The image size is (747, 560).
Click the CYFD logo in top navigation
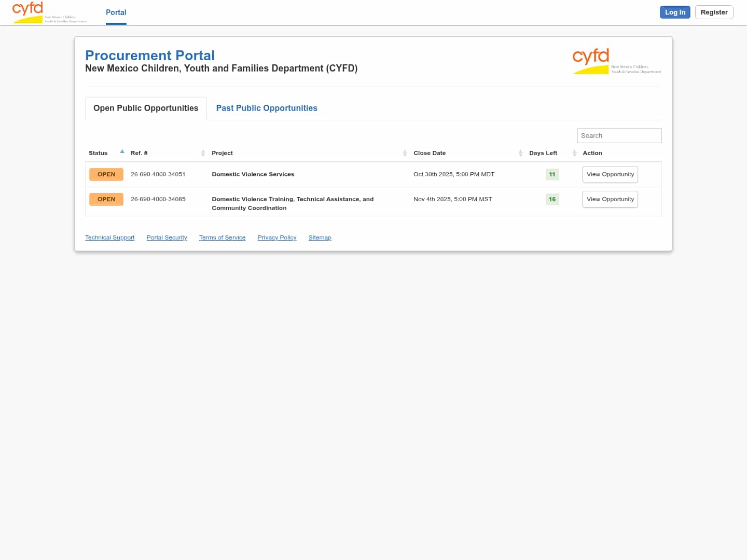49,12
